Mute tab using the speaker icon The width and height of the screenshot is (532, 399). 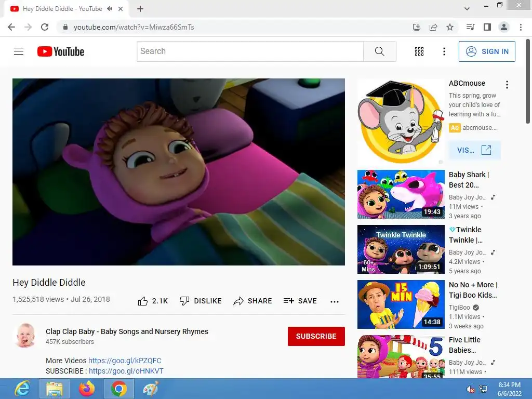click(109, 9)
